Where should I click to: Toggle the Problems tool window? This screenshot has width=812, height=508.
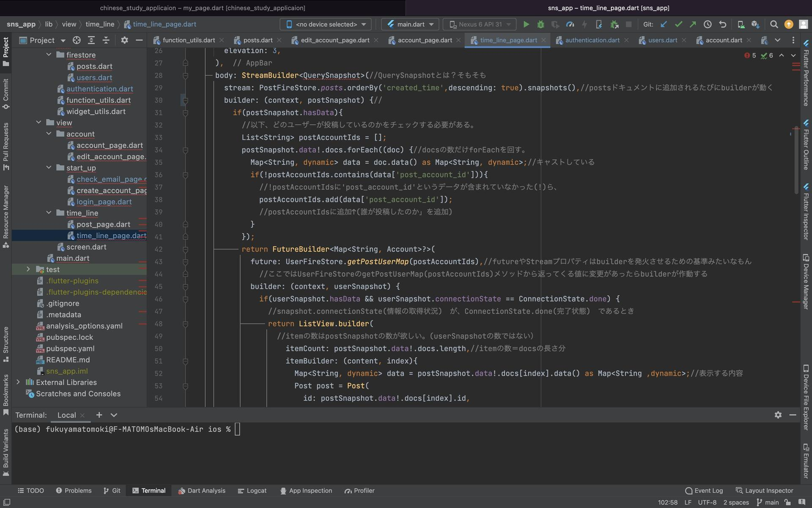pos(74,491)
